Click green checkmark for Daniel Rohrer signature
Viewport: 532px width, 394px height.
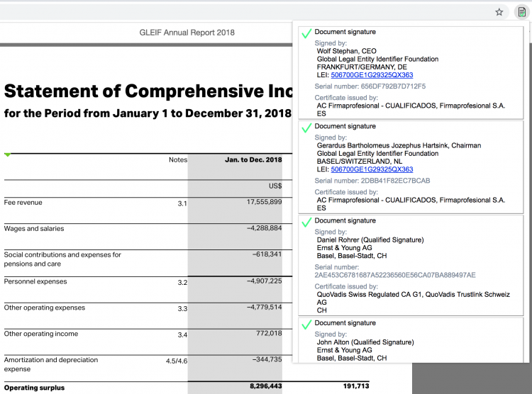click(306, 222)
